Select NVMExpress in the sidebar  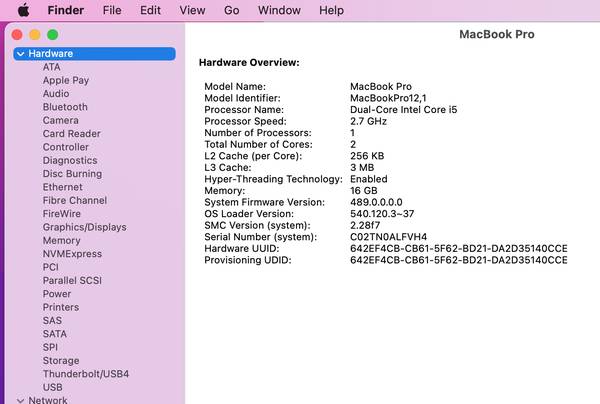pos(72,254)
